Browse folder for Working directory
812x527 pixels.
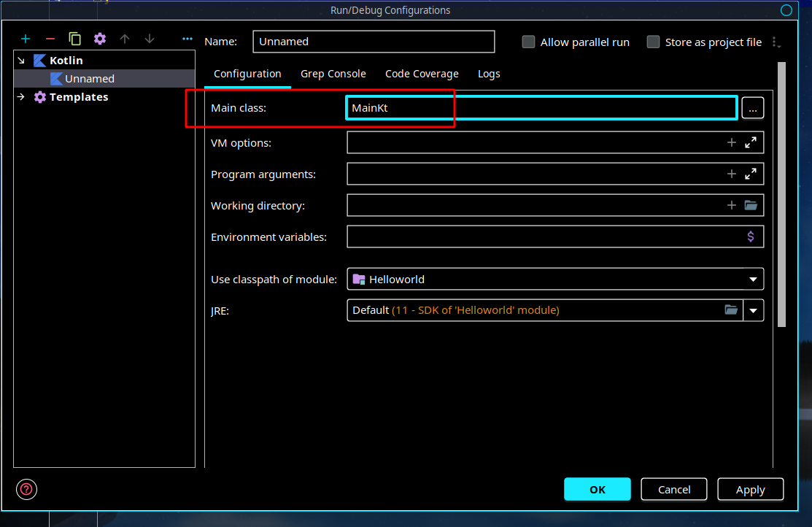click(751, 206)
